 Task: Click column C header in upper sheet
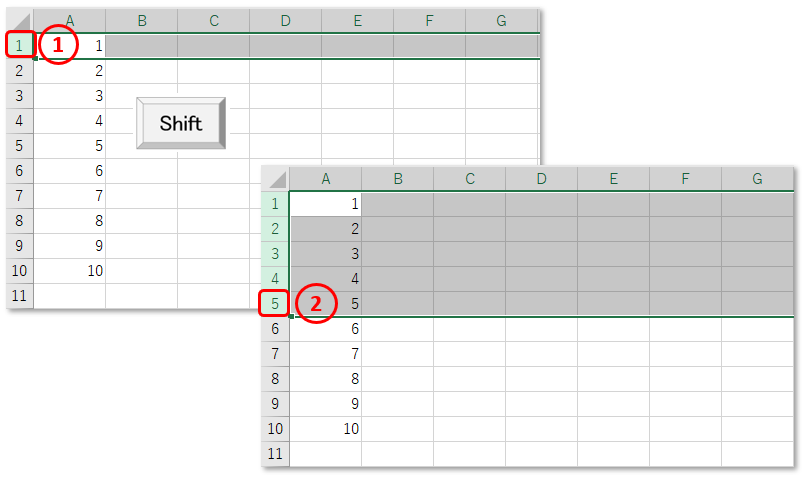(x=214, y=21)
